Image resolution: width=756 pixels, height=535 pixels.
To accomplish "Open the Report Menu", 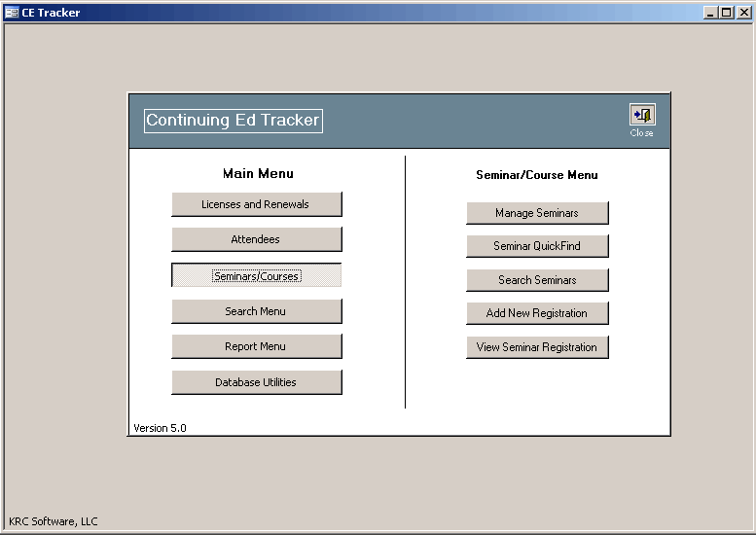I will point(257,346).
